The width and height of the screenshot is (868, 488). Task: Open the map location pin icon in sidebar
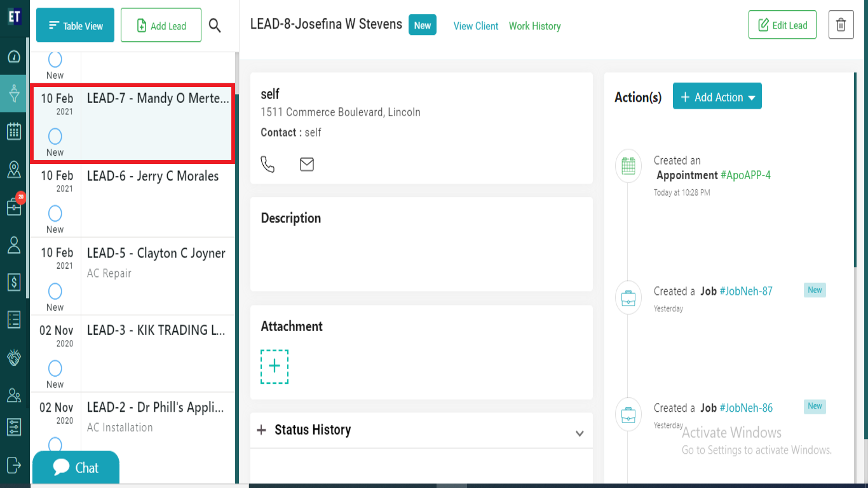14,169
